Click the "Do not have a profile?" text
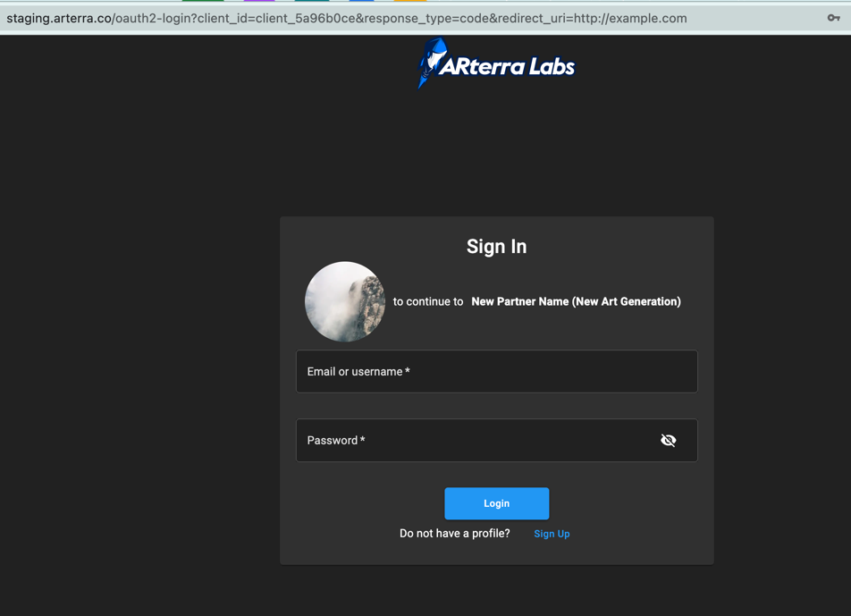This screenshot has height=616, width=851. click(x=454, y=534)
